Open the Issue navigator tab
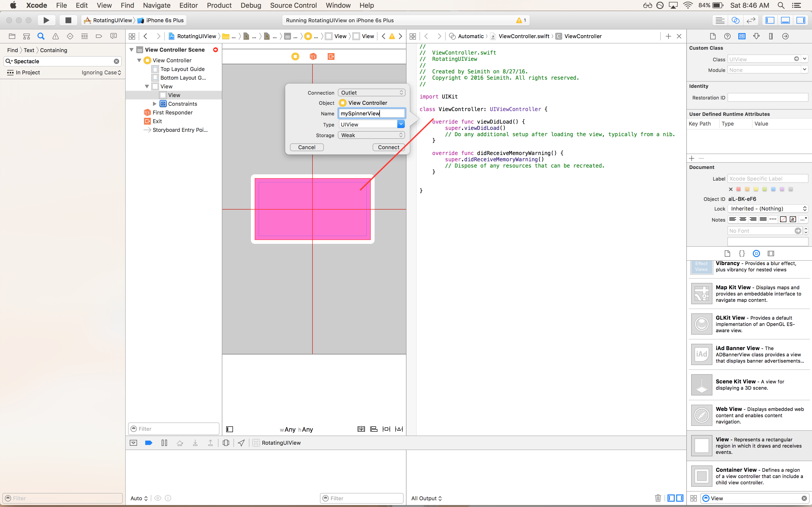Viewport: 812px width, 507px height. (55, 36)
